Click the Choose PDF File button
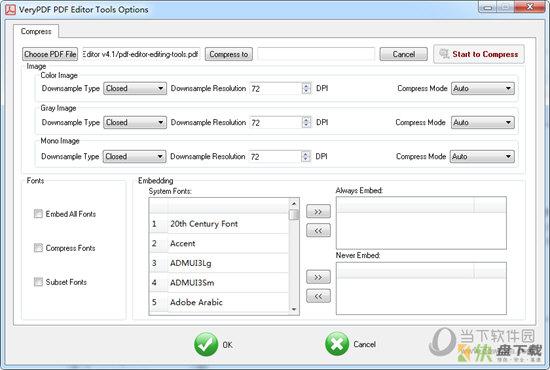This screenshot has width=550, height=370. (50, 54)
